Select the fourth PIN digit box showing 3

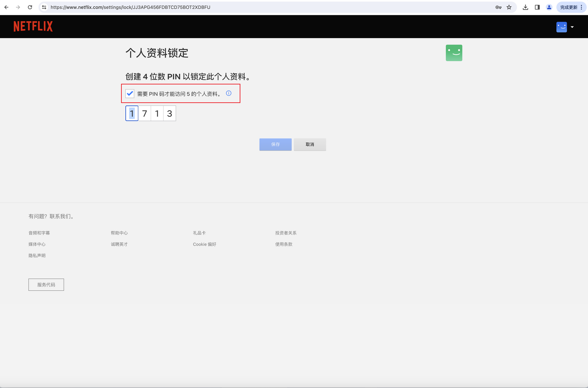169,113
